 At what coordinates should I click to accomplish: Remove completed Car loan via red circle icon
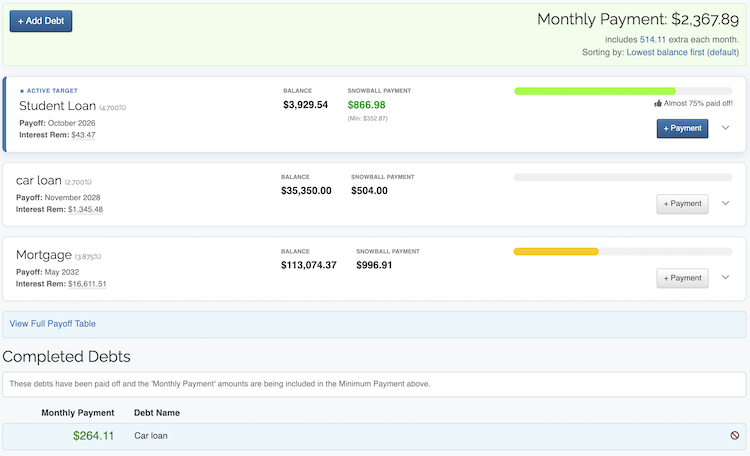coord(735,435)
